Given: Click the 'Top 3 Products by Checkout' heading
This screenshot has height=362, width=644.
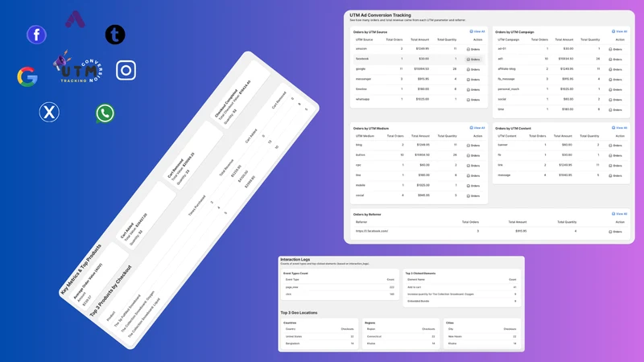Looking at the screenshot, I should click(110, 291).
